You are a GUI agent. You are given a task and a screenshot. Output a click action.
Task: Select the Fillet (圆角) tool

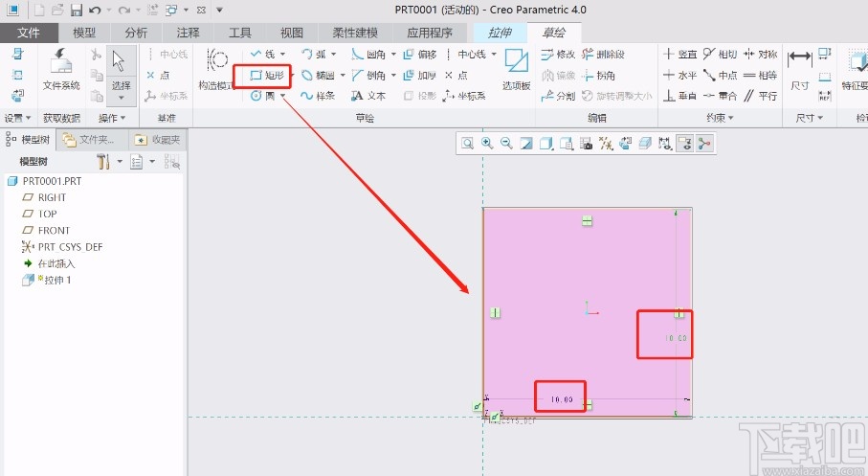pos(369,55)
